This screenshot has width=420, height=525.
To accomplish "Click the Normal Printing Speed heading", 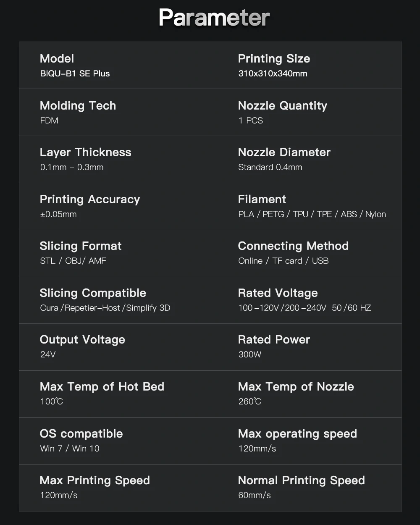I will click(x=301, y=480).
